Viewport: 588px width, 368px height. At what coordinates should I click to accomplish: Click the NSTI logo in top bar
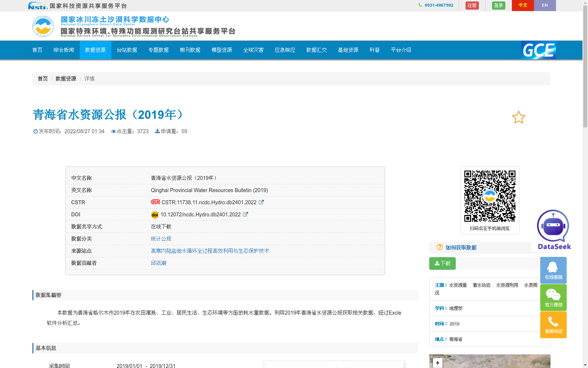pos(38,6)
